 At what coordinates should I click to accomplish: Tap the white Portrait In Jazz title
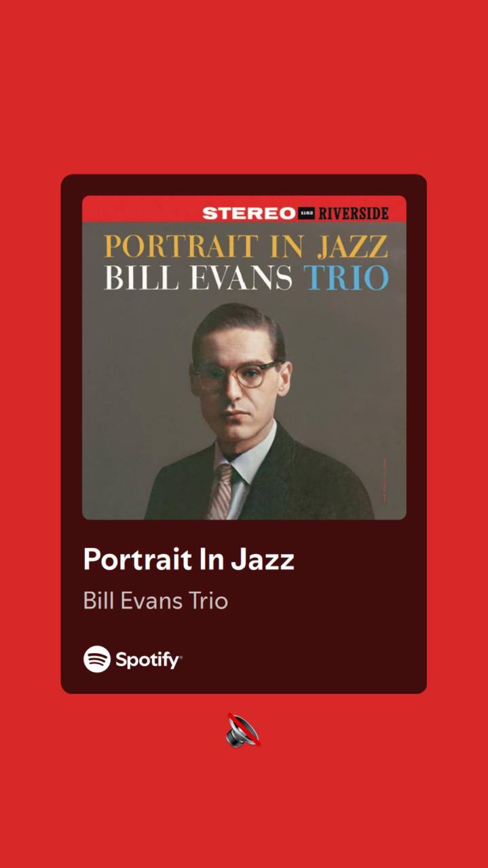pos(189,559)
